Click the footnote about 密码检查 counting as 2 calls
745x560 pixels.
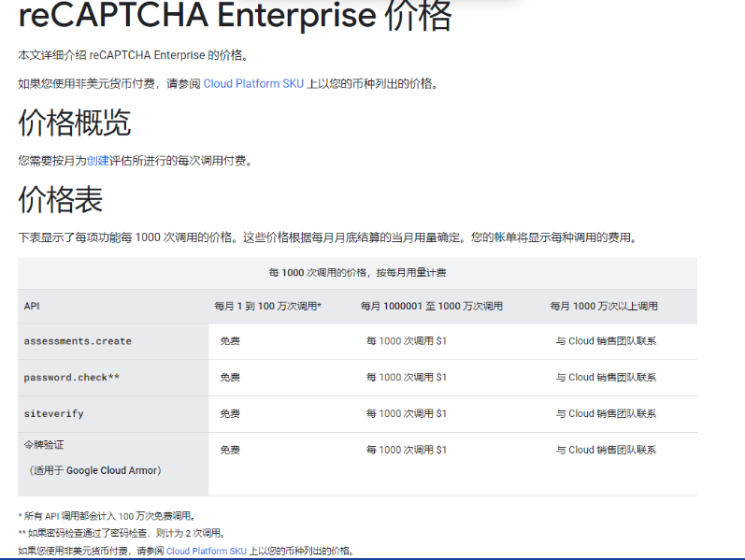coord(122,533)
